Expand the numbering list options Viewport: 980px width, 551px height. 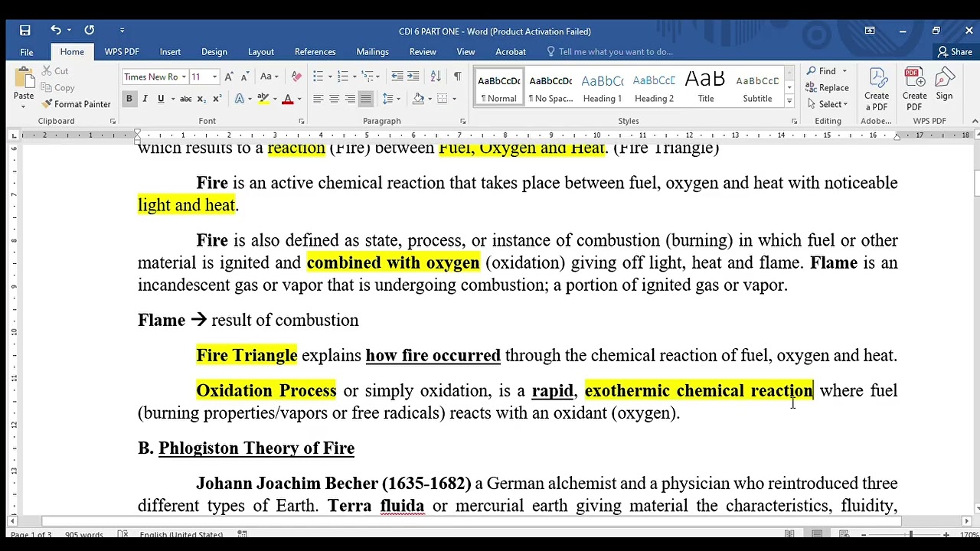(354, 77)
